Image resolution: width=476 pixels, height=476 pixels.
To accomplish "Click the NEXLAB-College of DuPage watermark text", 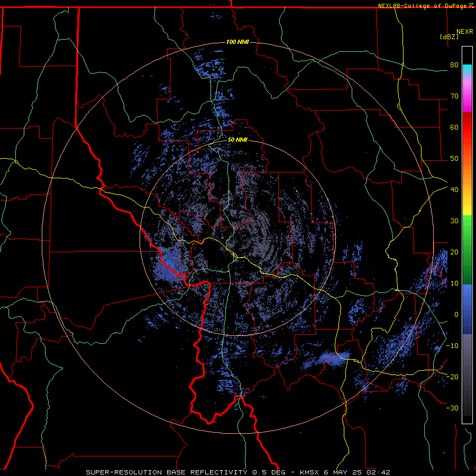I will pyautogui.click(x=423, y=6).
